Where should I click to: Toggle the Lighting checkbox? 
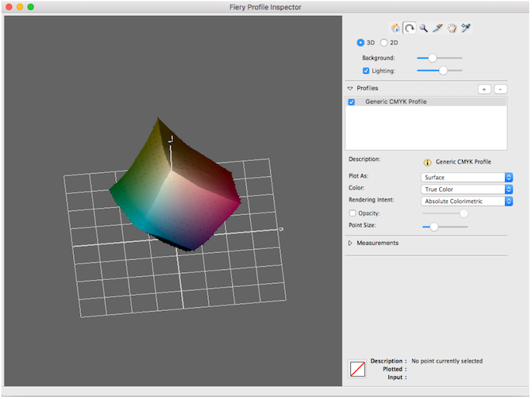pos(366,71)
